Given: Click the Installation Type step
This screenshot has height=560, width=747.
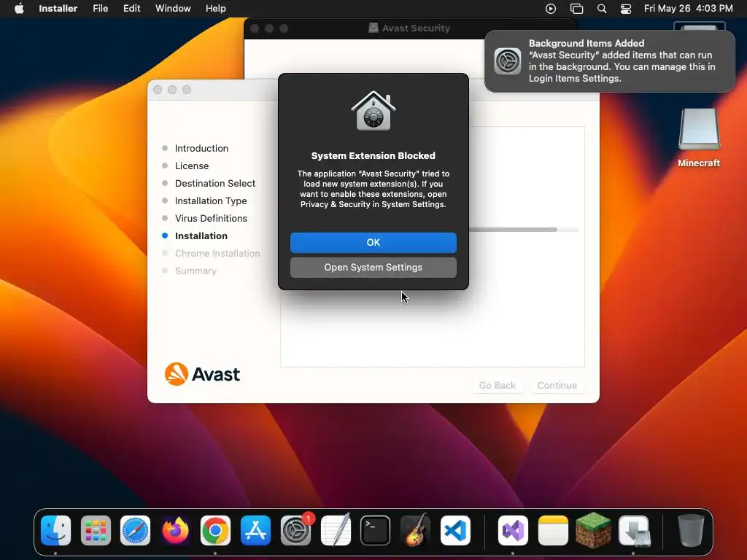Looking at the screenshot, I should tap(211, 201).
